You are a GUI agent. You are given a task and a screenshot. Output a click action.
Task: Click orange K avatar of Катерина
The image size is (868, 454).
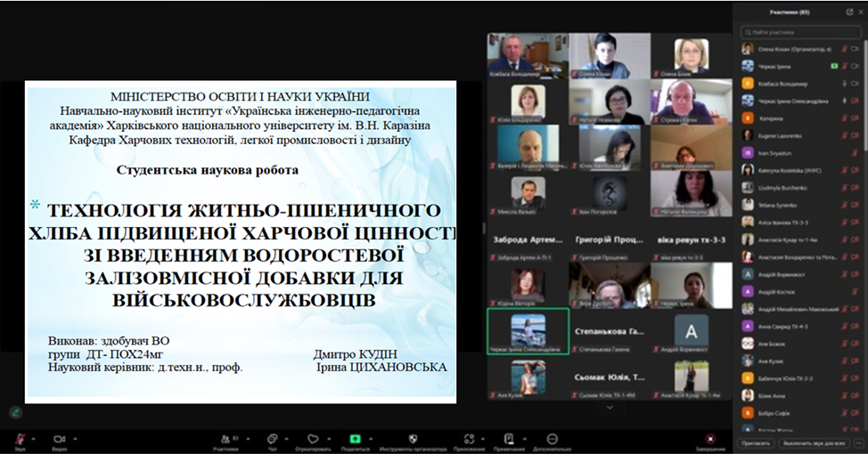(748, 118)
